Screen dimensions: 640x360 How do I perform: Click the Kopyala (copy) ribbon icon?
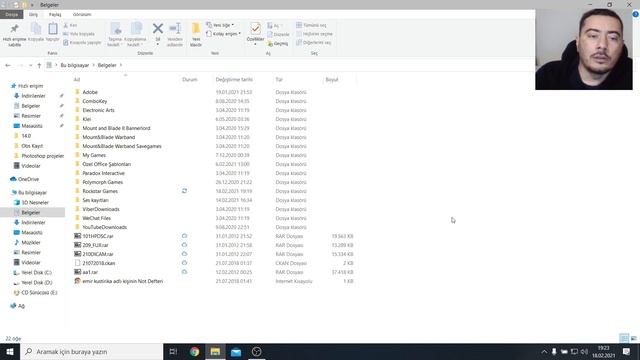[x=36, y=29]
